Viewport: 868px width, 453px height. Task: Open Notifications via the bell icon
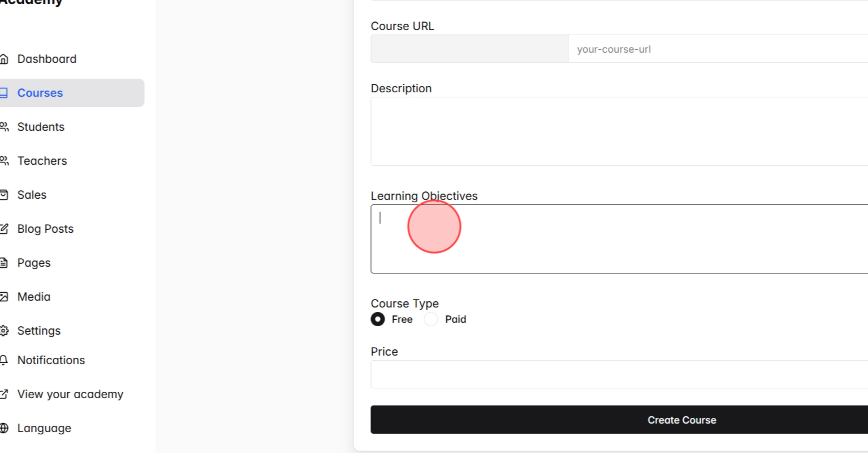4,360
